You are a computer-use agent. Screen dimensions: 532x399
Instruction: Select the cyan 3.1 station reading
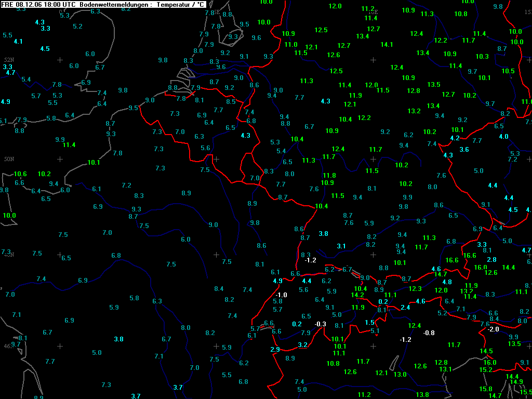click(341, 246)
